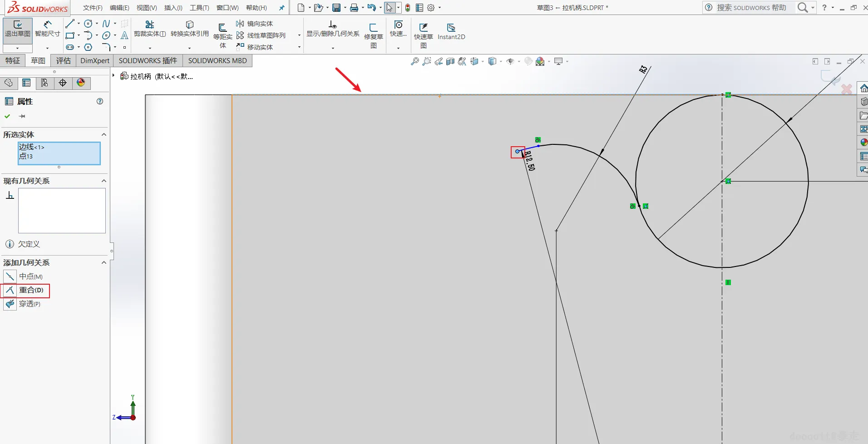Choose the Trim Entities (剪裁实体) tool
Image resolution: width=868 pixels, height=444 pixels.
pos(149,29)
